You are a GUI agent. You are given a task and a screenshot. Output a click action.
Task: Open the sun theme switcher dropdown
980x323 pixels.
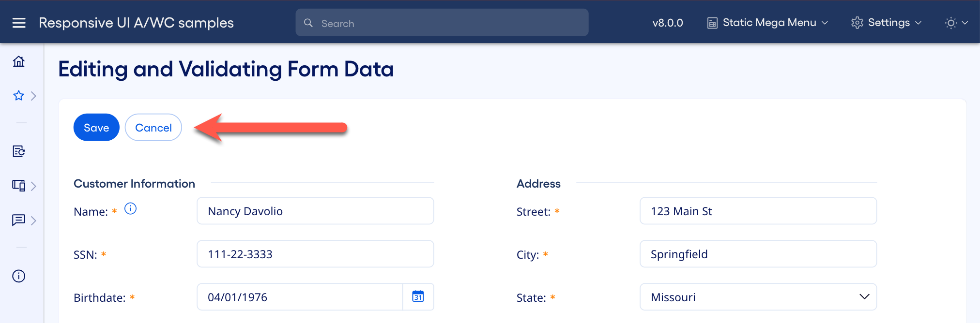(956, 23)
